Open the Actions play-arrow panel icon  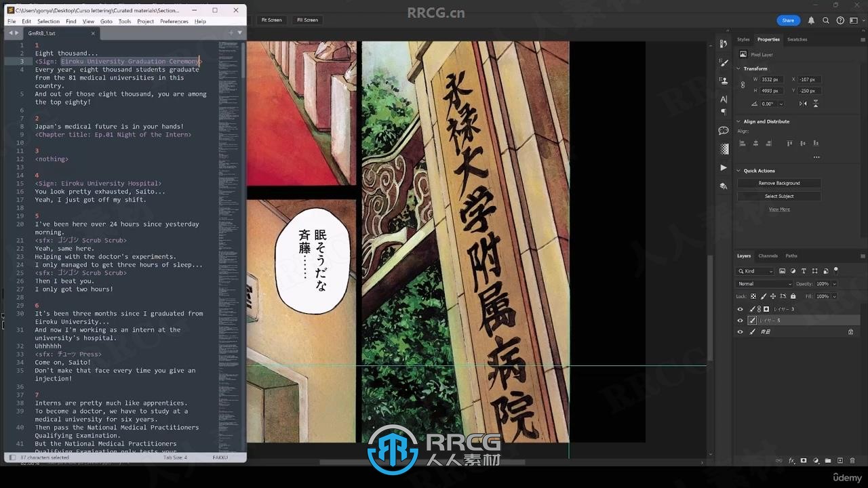(x=724, y=167)
